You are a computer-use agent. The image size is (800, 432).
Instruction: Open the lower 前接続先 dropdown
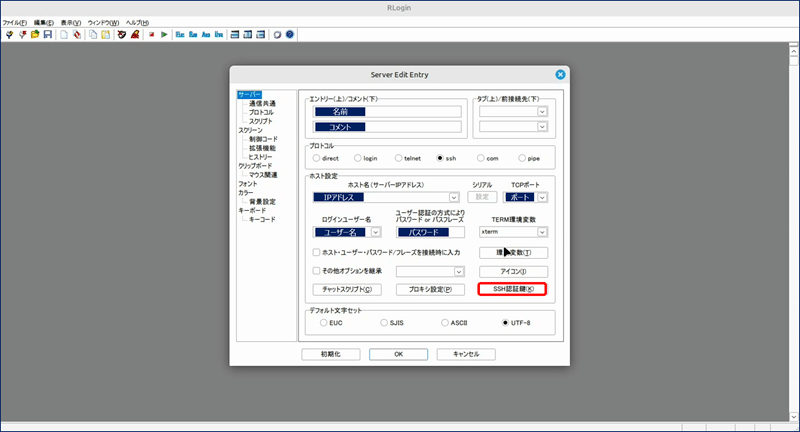tap(542, 126)
